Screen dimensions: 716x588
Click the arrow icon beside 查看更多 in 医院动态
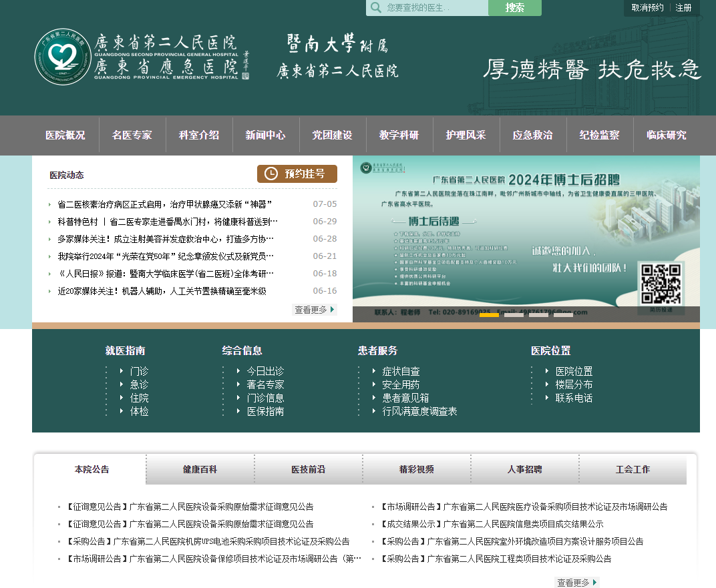click(333, 309)
